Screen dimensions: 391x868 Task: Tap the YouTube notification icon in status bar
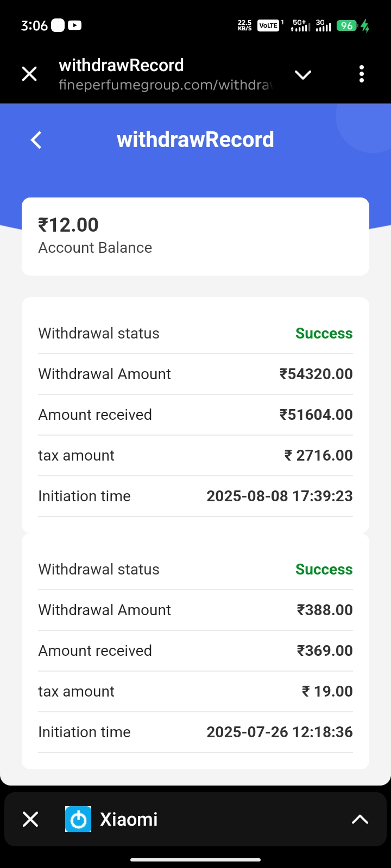(x=75, y=25)
